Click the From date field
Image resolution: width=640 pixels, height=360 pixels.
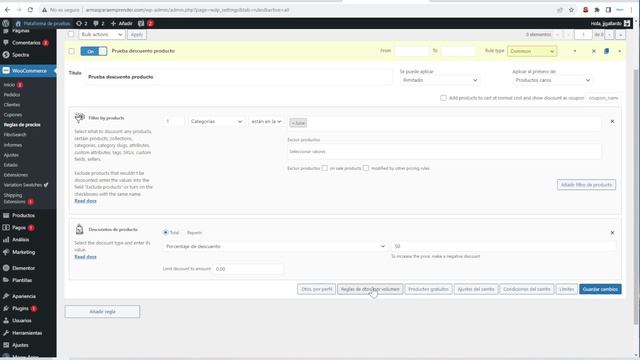tap(411, 51)
